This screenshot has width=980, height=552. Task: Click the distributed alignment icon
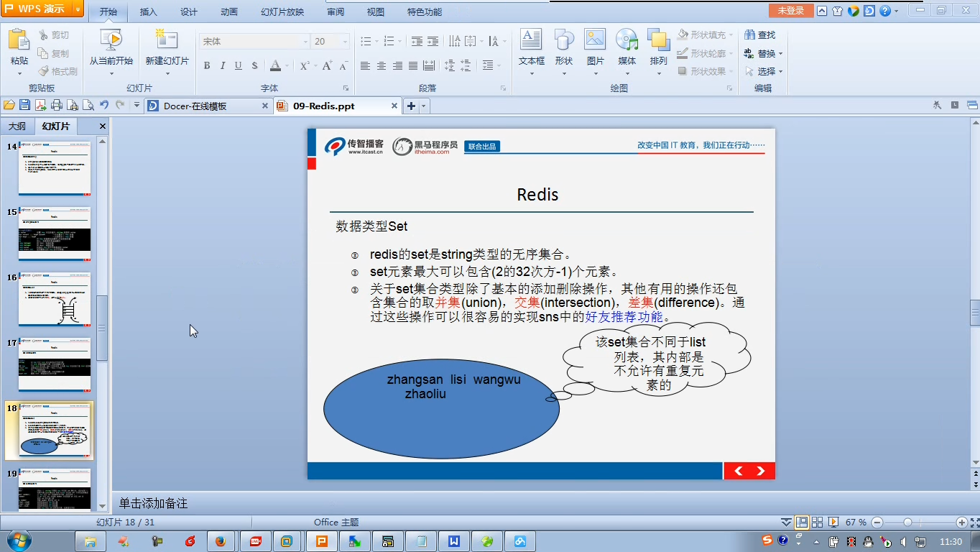click(429, 65)
